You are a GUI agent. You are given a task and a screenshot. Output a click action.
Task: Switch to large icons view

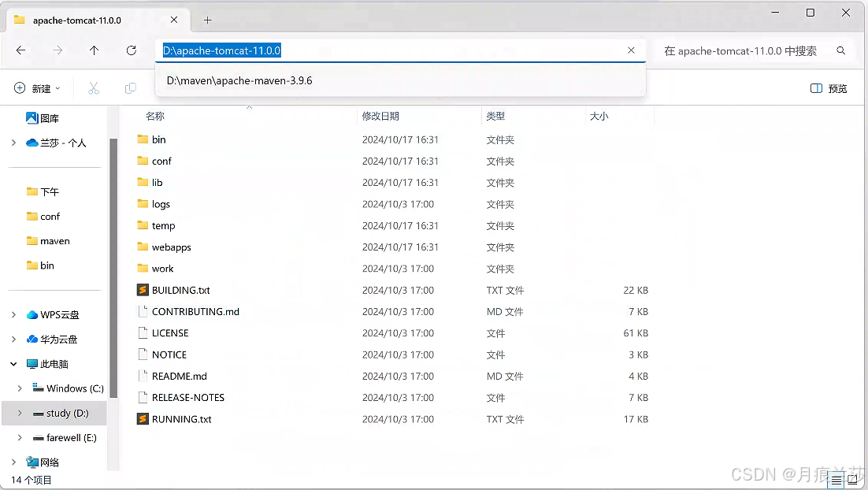[852, 481]
